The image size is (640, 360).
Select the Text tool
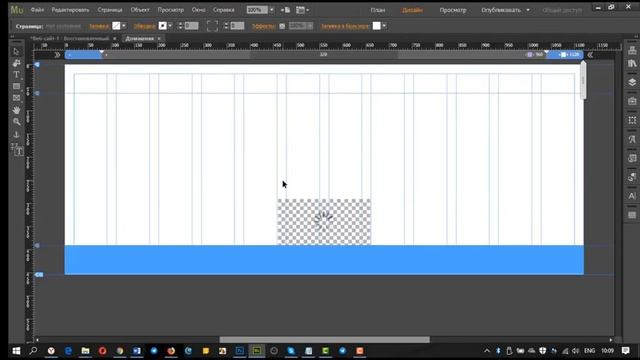click(x=16, y=75)
